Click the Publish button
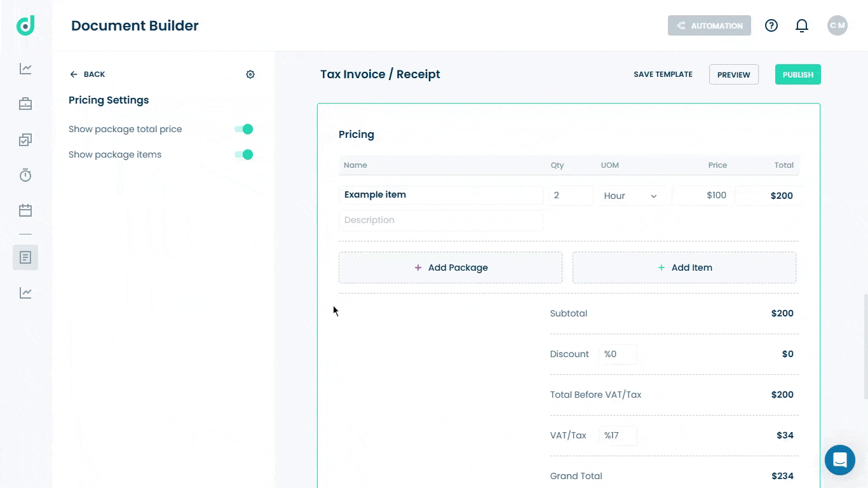 tap(798, 74)
